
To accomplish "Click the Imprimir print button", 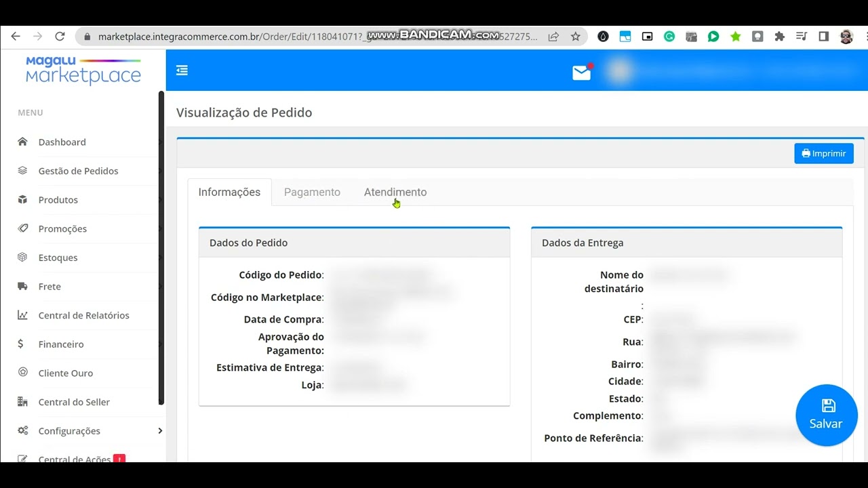I will pos(824,153).
